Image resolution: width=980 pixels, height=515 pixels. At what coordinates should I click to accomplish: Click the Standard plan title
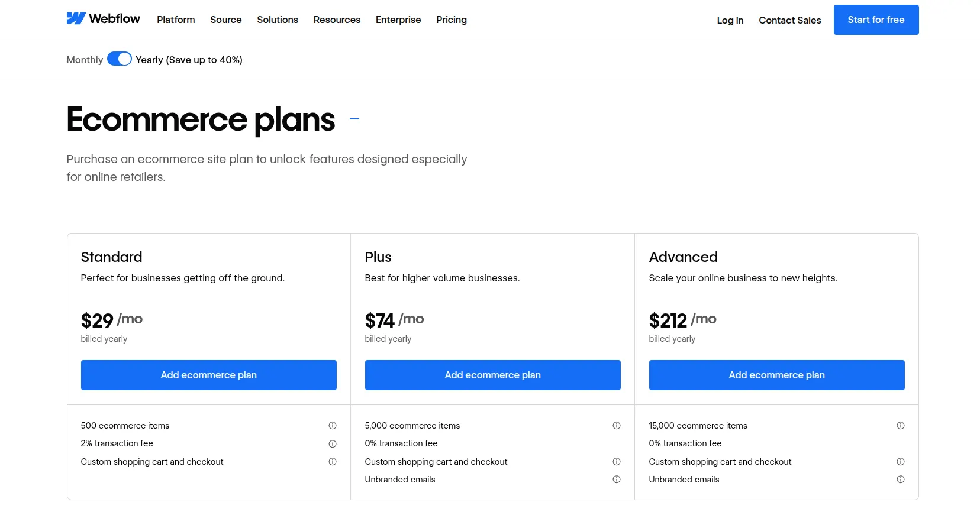tap(111, 257)
